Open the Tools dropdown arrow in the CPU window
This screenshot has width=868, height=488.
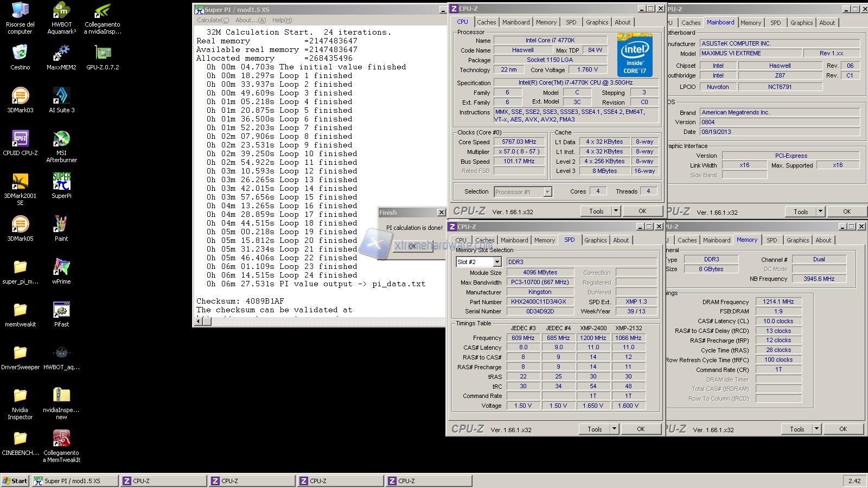(x=616, y=211)
